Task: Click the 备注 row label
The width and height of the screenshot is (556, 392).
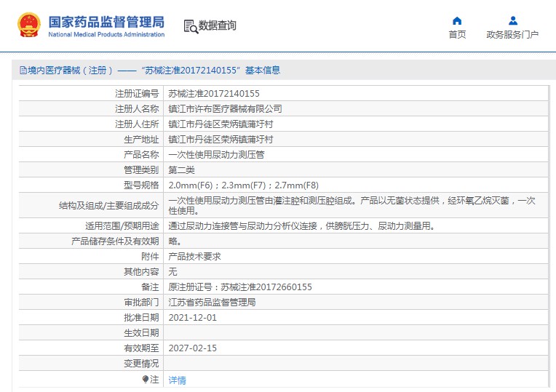Action: coord(150,287)
